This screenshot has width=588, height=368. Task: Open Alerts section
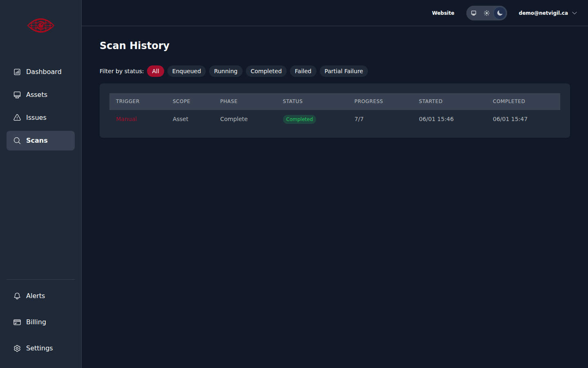(x=40, y=296)
